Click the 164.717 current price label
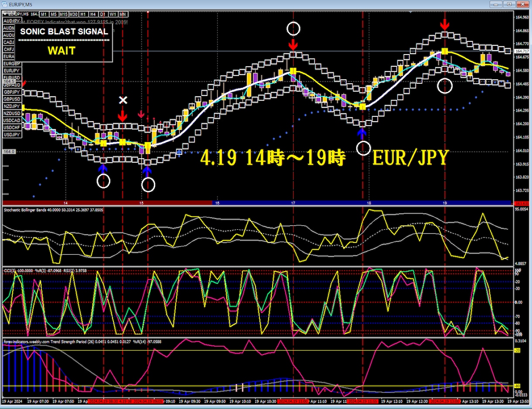The height and width of the screenshot is (409, 532). (522, 51)
